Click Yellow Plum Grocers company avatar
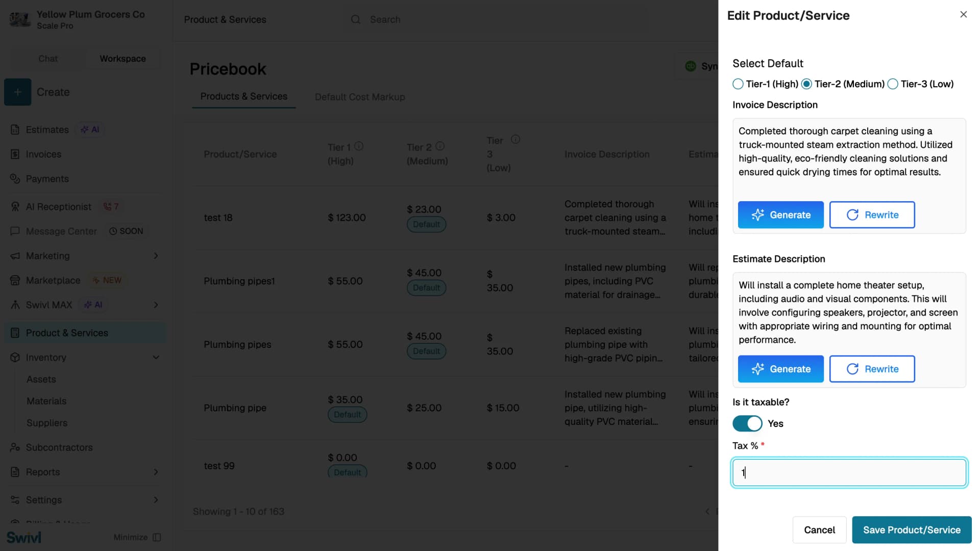980x551 pixels. tap(20, 19)
